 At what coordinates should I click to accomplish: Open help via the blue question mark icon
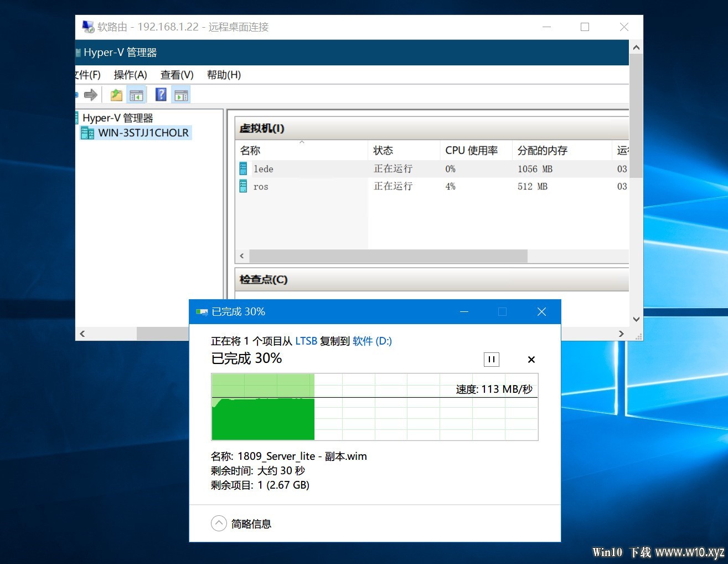161,95
